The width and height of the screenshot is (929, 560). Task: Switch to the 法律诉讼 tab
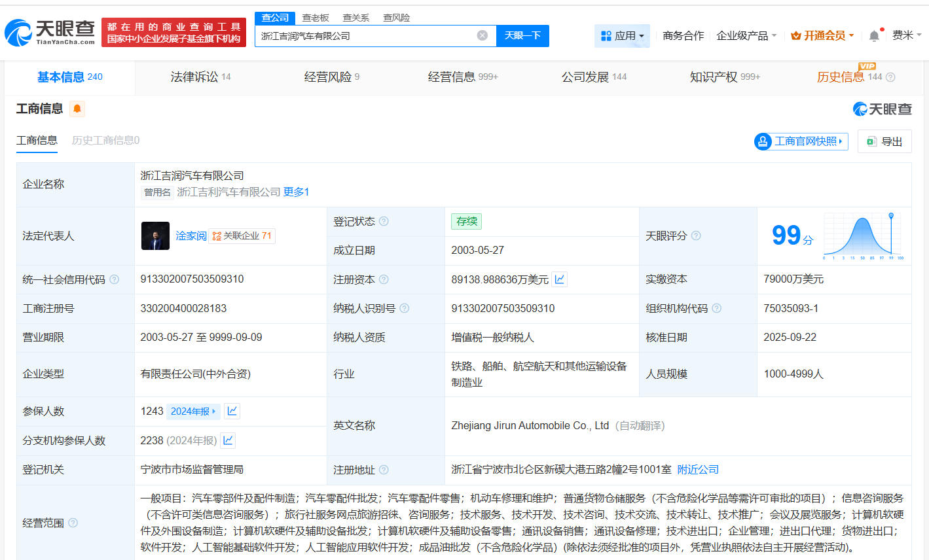coord(194,77)
